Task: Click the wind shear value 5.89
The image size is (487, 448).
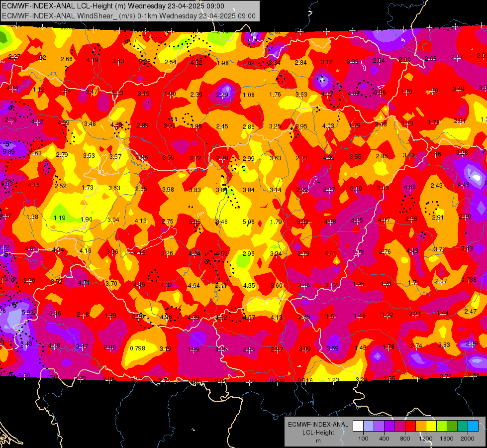Action: pyautogui.click(x=8, y=152)
